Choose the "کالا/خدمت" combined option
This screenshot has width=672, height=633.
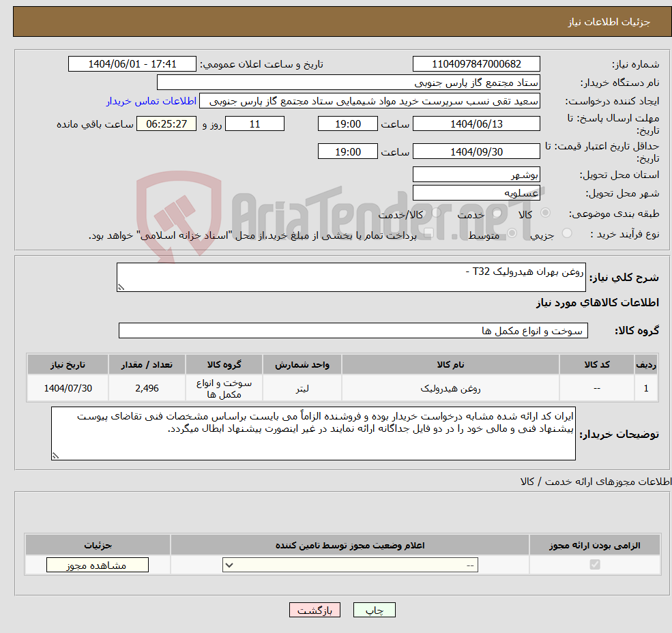[x=435, y=212]
